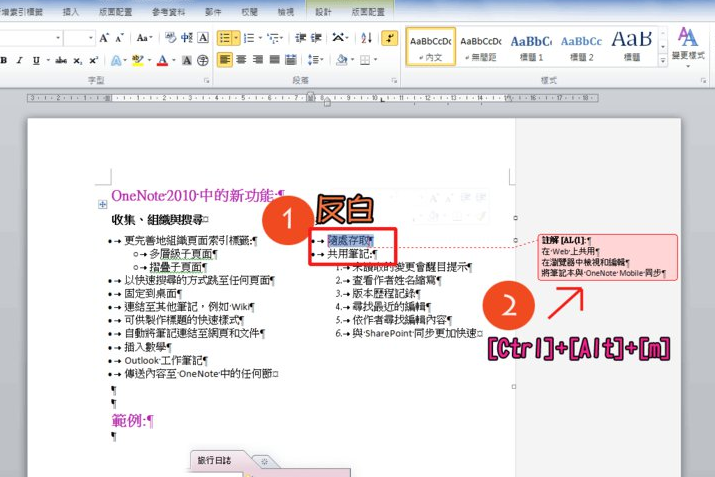Click the comment balloon 註解 [AL(1]
The image size is (715, 477).
[x=607, y=257]
